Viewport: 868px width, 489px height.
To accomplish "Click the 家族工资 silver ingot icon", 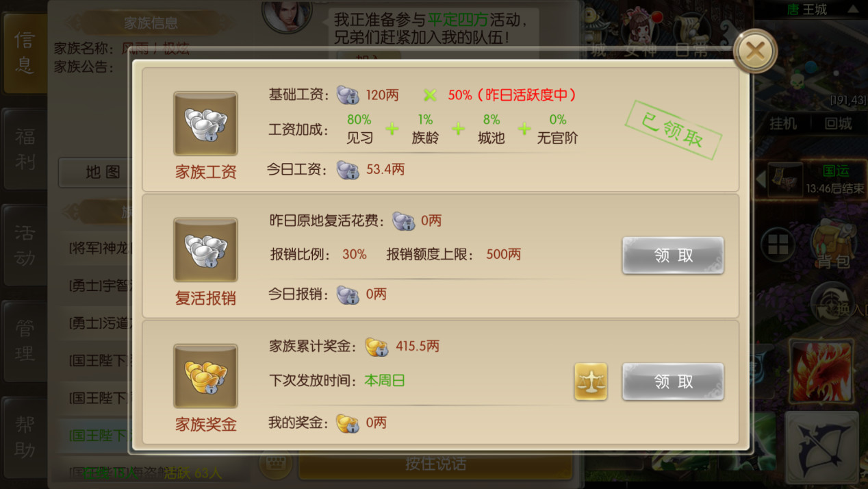I will click(x=205, y=124).
